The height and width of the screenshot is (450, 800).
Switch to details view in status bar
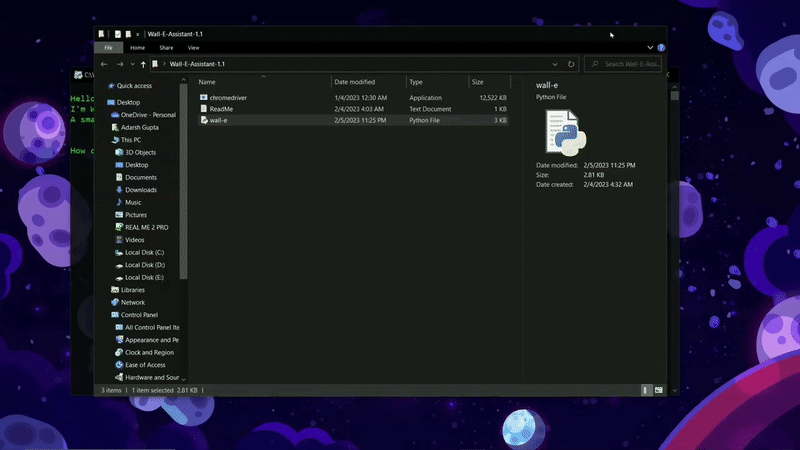click(649, 389)
